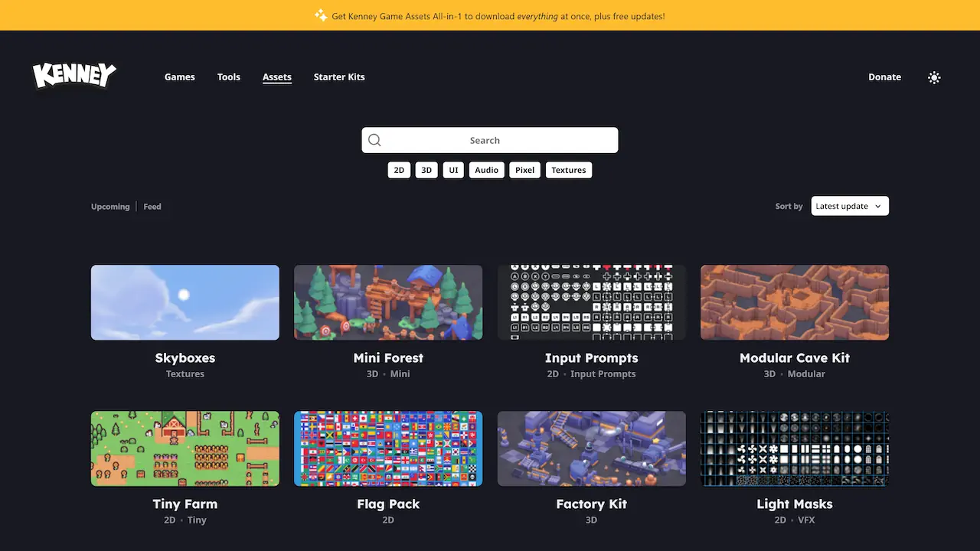Image resolution: width=980 pixels, height=551 pixels.
Task: Open the Input Prompts thumbnail
Action: point(592,302)
